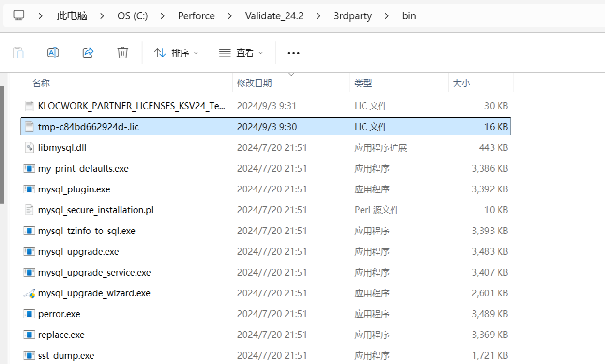Click the Share icon in toolbar
Image resolution: width=605 pixels, height=364 pixels.
[x=88, y=53]
